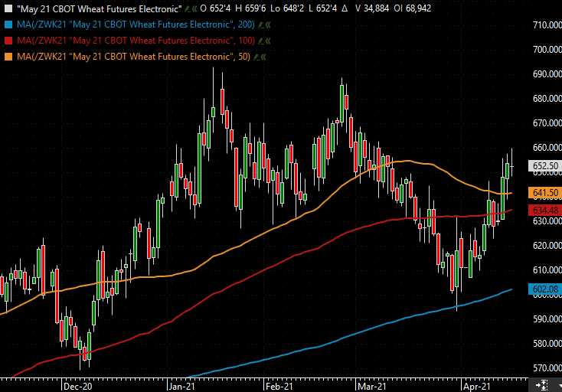Click the 620.000 price axis label
Viewport: 562px width, 392px height.
[547, 246]
